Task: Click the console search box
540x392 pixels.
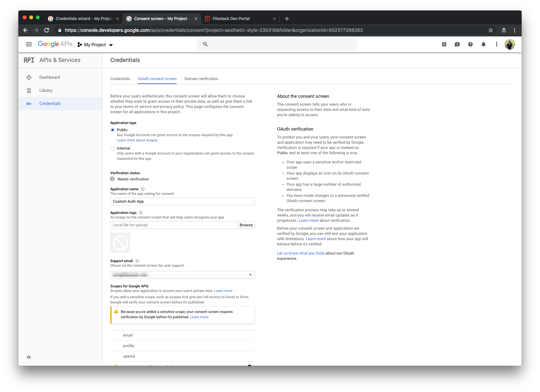Action: click(277, 44)
